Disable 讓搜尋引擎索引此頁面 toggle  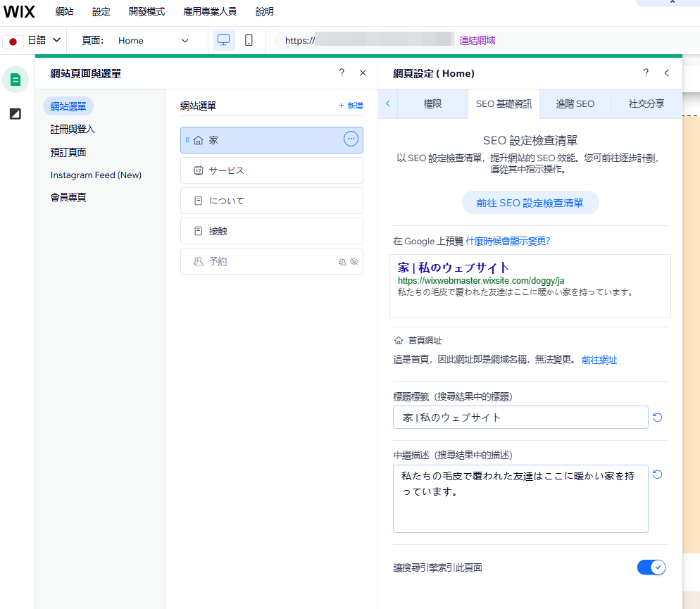pyautogui.click(x=651, y=567)
